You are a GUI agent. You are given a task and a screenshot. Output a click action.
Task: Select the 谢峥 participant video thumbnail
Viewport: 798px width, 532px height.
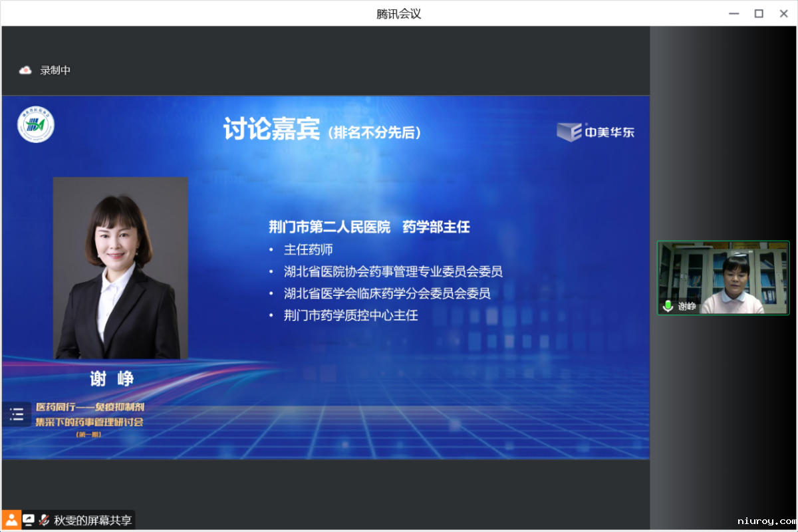click(723, 277)
